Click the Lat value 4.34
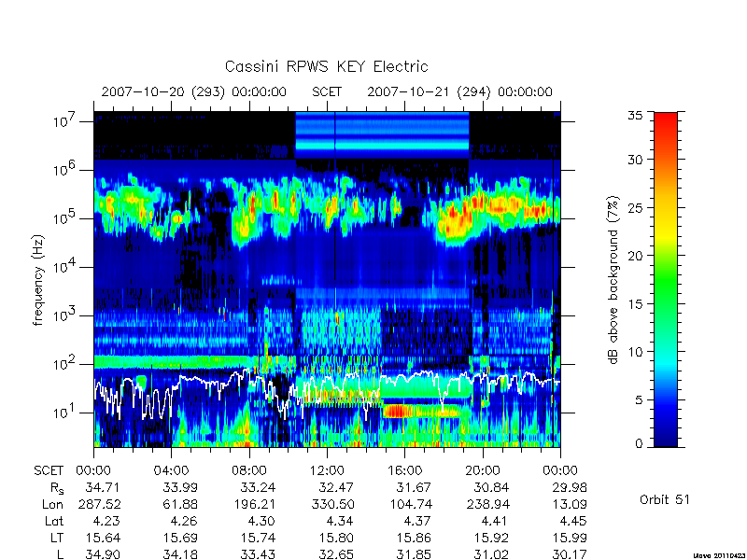 pyautogui.click(x=339, y=521)
